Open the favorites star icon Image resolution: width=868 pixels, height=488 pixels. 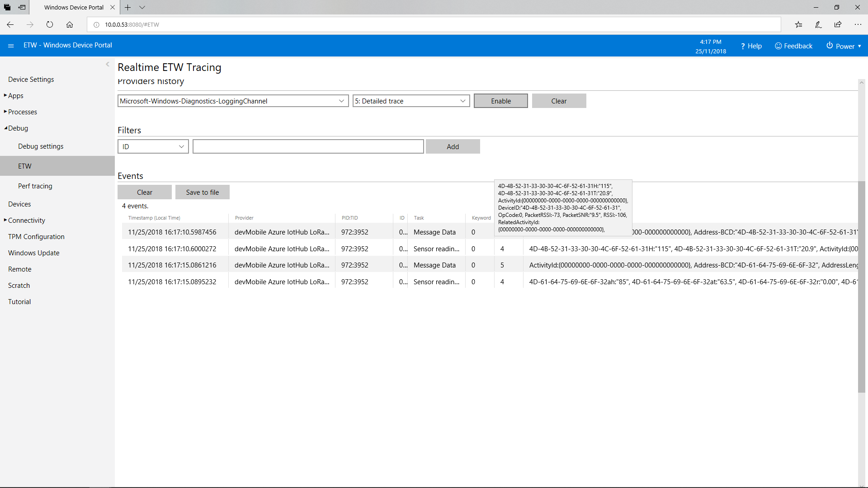coord(798,24)
